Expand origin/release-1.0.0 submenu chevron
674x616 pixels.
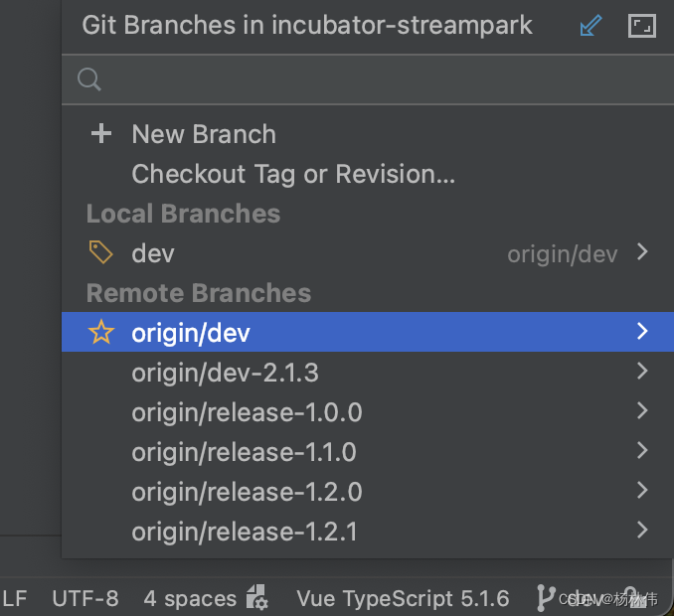(x=642, y=410)
